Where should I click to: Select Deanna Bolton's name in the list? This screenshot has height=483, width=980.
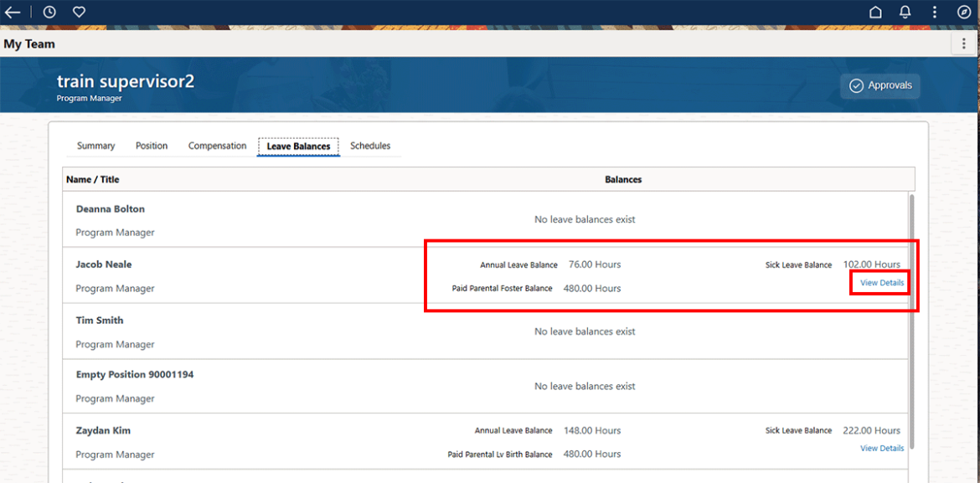coord(110,208)
